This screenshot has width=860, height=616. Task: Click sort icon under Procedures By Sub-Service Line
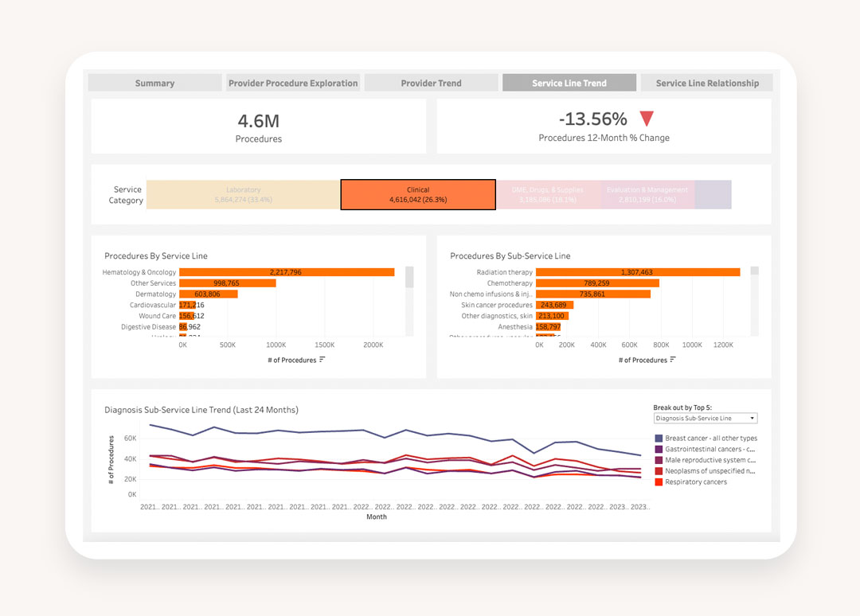[x=673, y=360]
